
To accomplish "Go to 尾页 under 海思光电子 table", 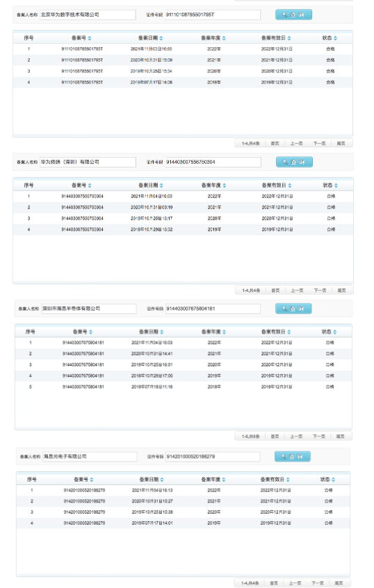I will (339, 583).
